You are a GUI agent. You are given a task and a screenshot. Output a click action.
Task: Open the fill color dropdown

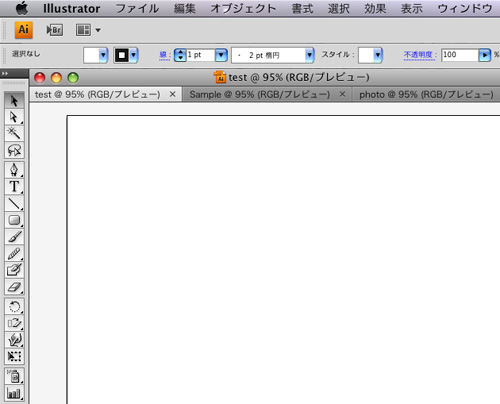103,55
